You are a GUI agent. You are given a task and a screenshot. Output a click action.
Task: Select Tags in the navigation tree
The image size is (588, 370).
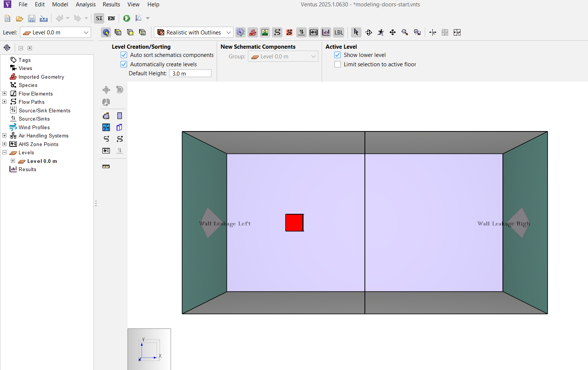coord(25,60)
